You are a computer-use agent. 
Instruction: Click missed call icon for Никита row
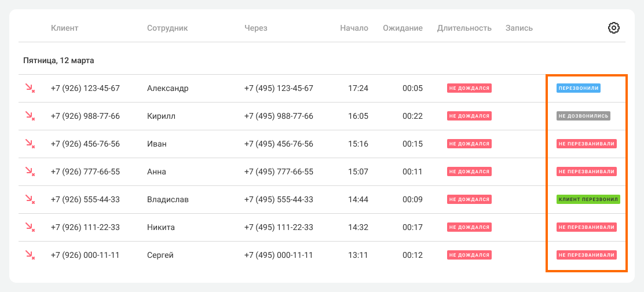pos(30,227)
